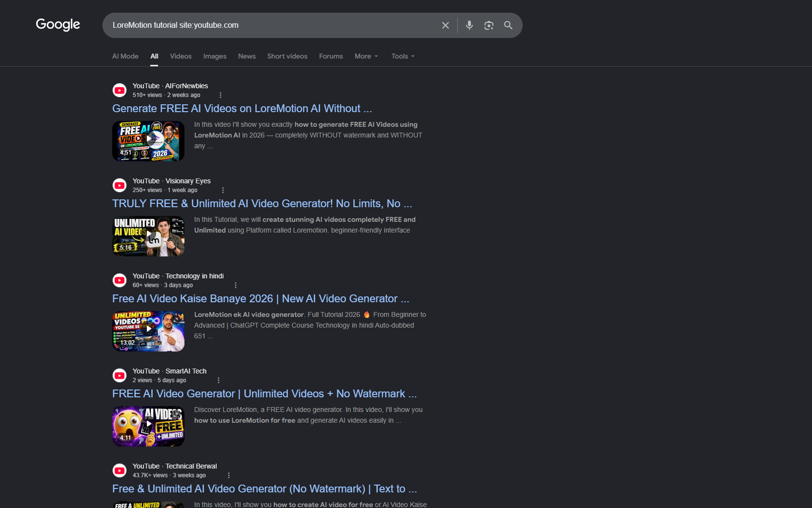Open 'FREE AI Video Generator | Unlimited Videos' link
This screenshot has width=812, height=508.
[264, 393]
